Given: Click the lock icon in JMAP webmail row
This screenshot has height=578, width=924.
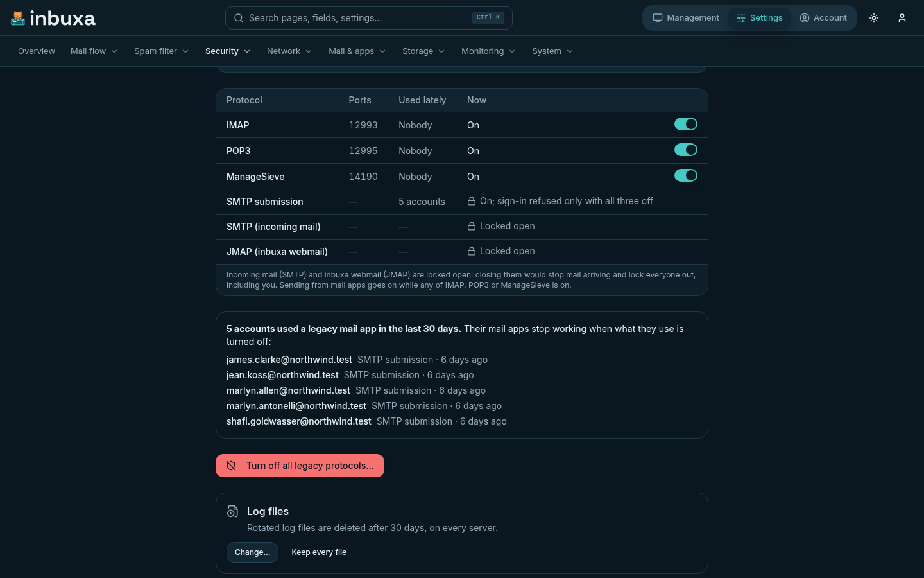Looking at the screenshot, I should tap(472, 251).
